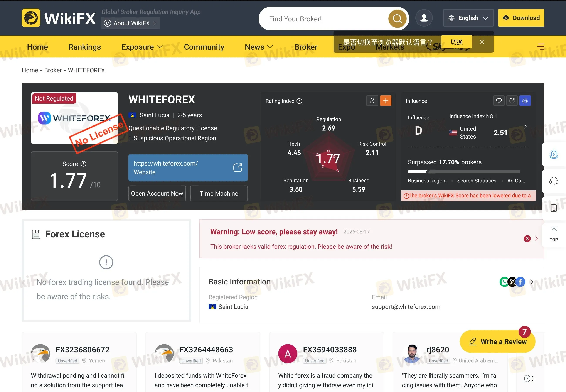Open Rankings nav item

pyautogui.click(x=85, y=47)
